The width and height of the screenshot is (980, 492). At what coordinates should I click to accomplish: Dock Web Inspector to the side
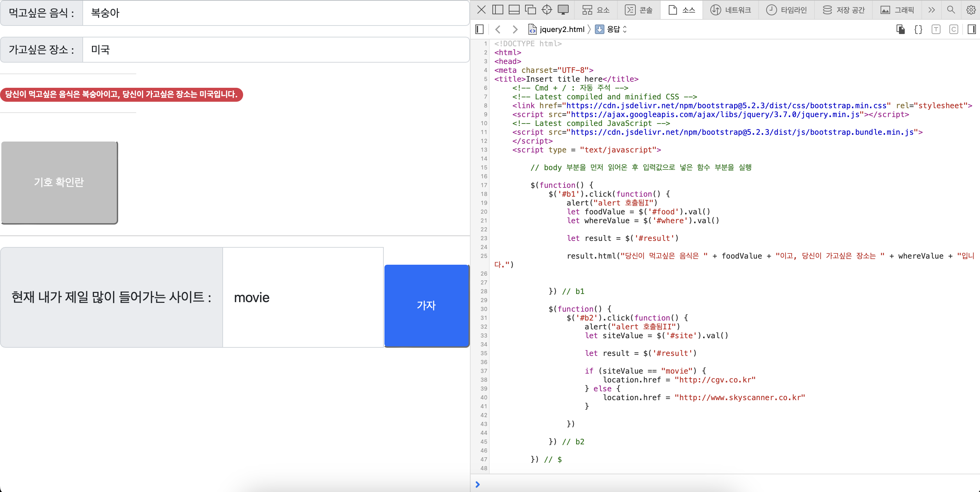(497, 10)
